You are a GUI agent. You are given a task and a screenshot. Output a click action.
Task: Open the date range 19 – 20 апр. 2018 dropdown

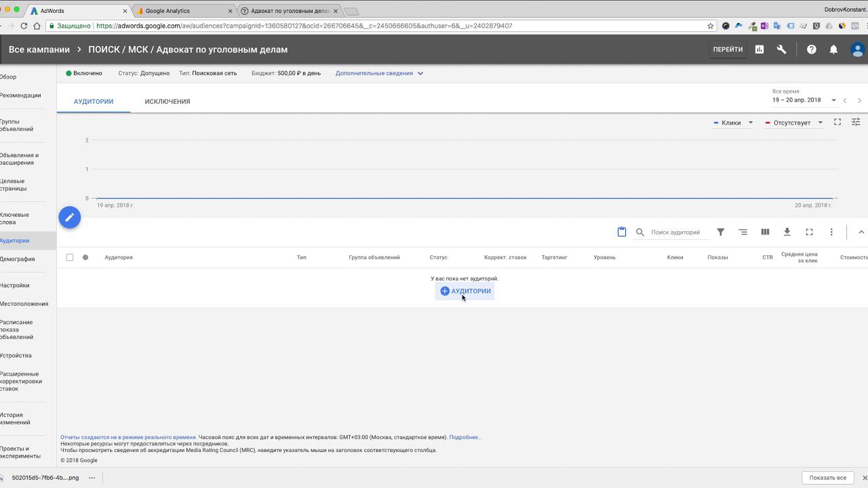pos(804,100)
